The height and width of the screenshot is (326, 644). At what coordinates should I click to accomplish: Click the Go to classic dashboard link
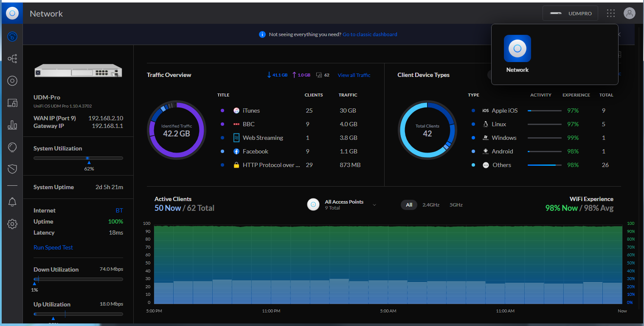(x=370, y=34)
